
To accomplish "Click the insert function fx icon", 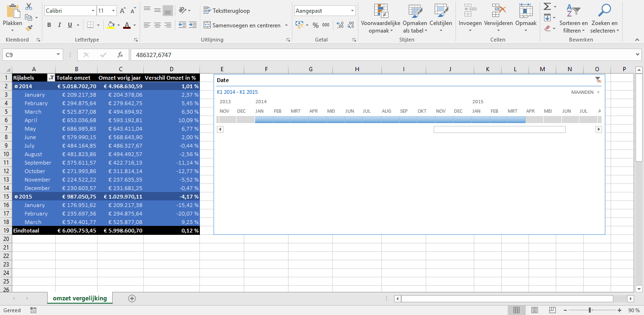I will (120, 55).
